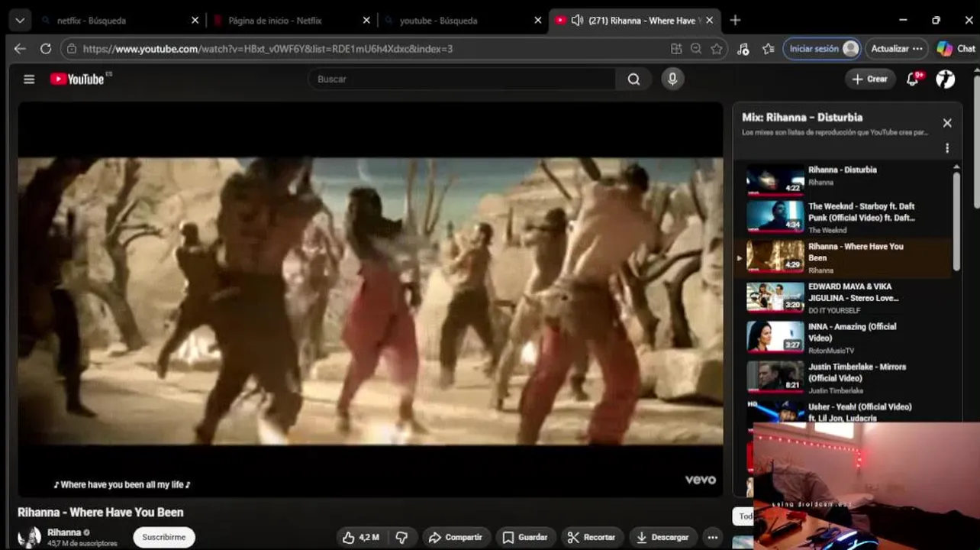Close the netflix - Búsqueda tab
Screen dimensions: 980x550
195,21
